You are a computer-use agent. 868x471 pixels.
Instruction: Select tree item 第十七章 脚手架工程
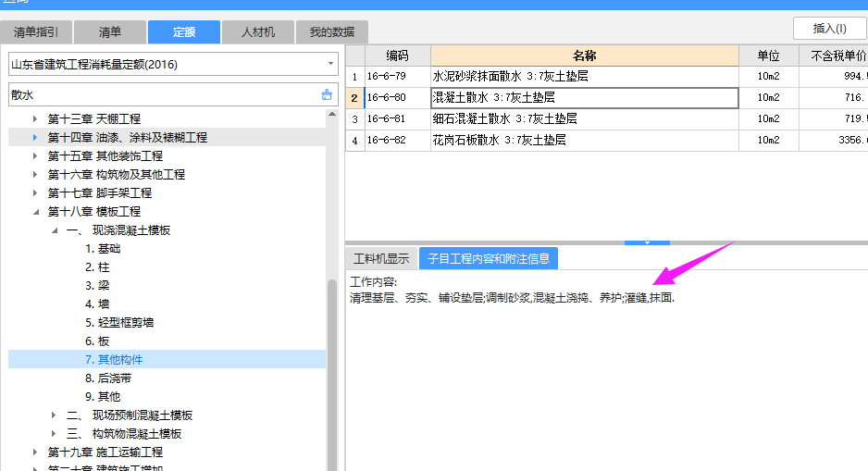click(x=100, y=192)
